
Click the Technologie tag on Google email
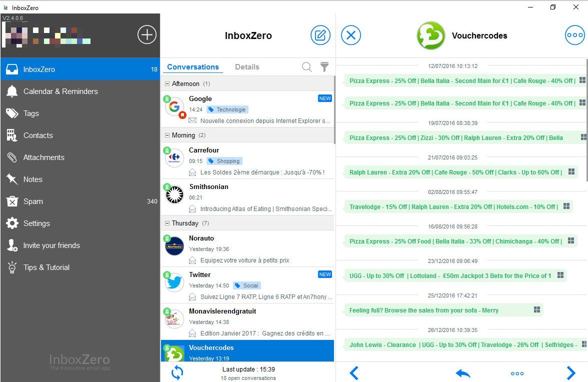(x=227, y=109)
